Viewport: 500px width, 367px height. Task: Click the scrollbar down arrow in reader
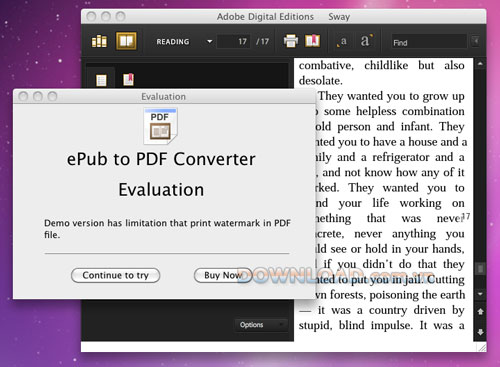click(480, 294)
